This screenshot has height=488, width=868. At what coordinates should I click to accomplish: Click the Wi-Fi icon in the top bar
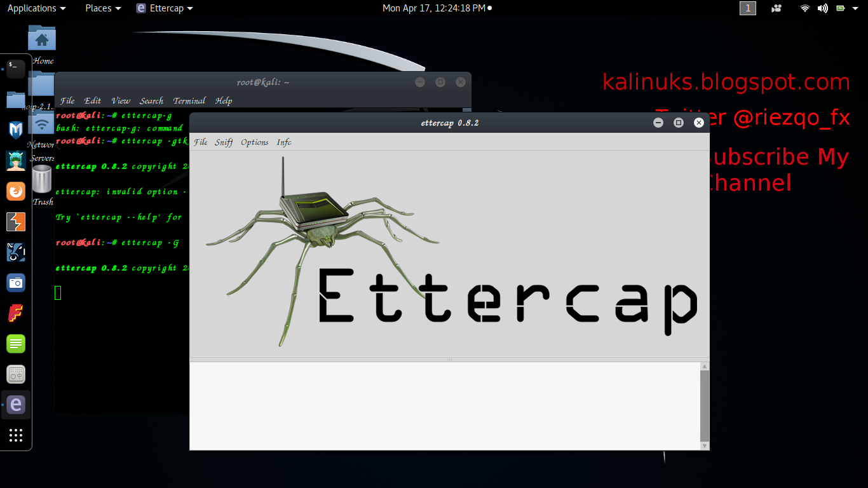click(804, 8)
